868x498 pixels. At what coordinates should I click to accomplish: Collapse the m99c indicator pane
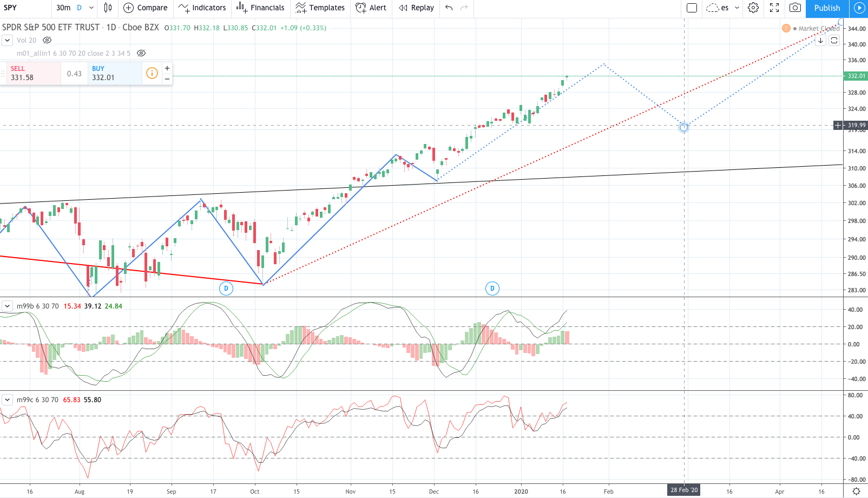pos(7,399)
